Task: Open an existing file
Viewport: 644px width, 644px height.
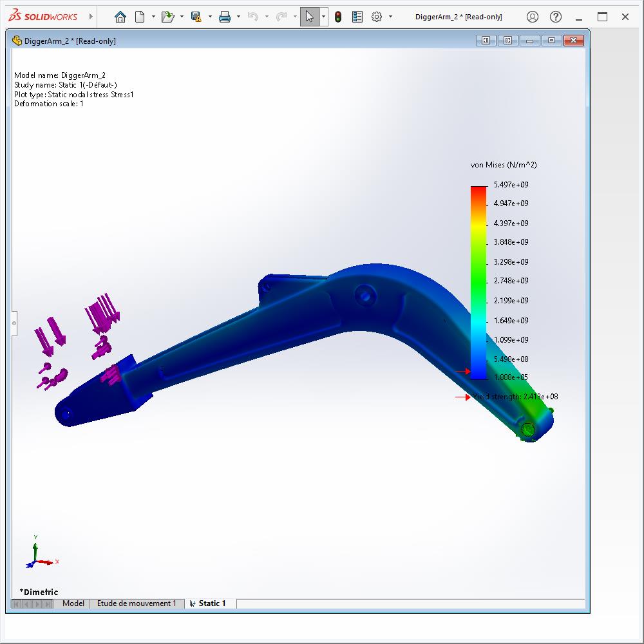Action: [x=167, y=17]
